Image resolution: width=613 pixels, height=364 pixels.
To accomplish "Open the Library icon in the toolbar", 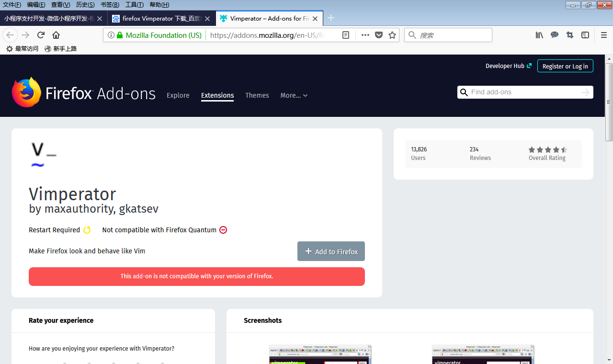I will pos(539,35).
